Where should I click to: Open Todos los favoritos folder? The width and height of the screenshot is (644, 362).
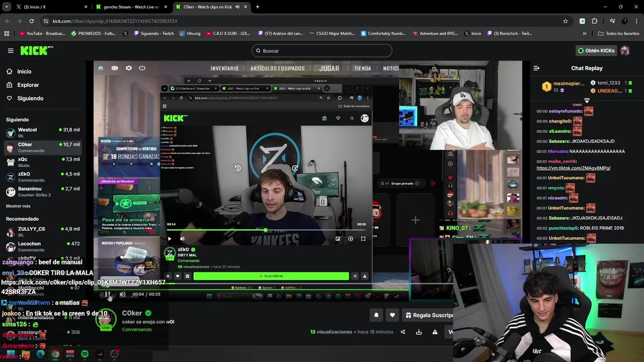[x=619, y=34]
